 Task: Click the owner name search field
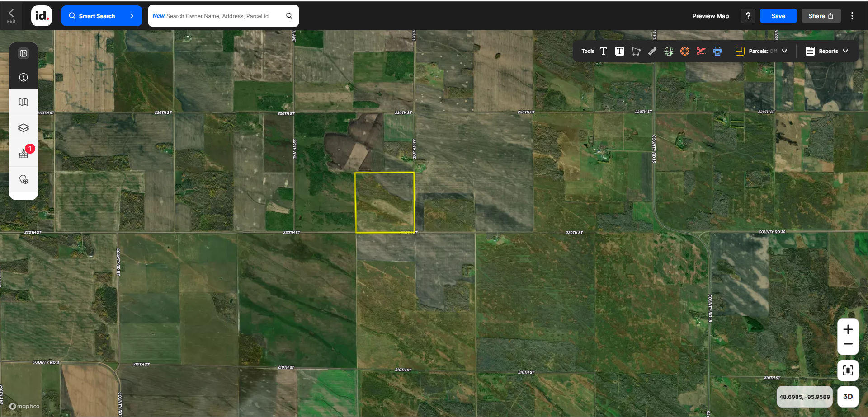(x=217, y=16)
